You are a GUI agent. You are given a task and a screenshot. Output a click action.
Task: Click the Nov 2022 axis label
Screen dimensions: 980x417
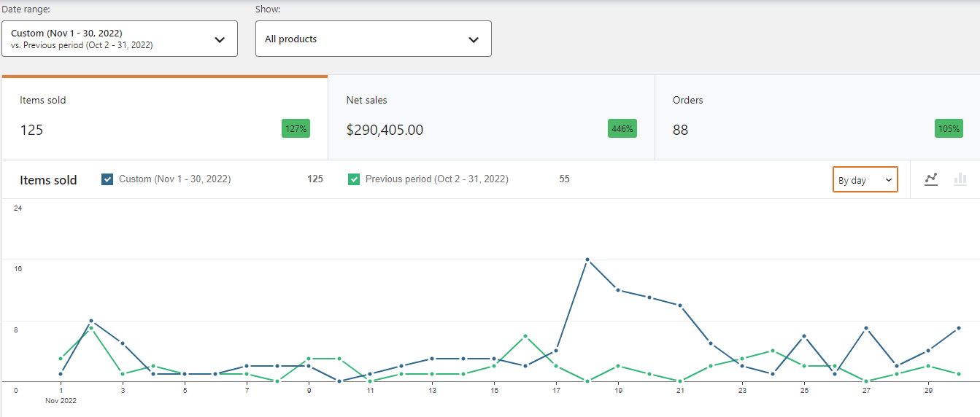click(61, 400)
